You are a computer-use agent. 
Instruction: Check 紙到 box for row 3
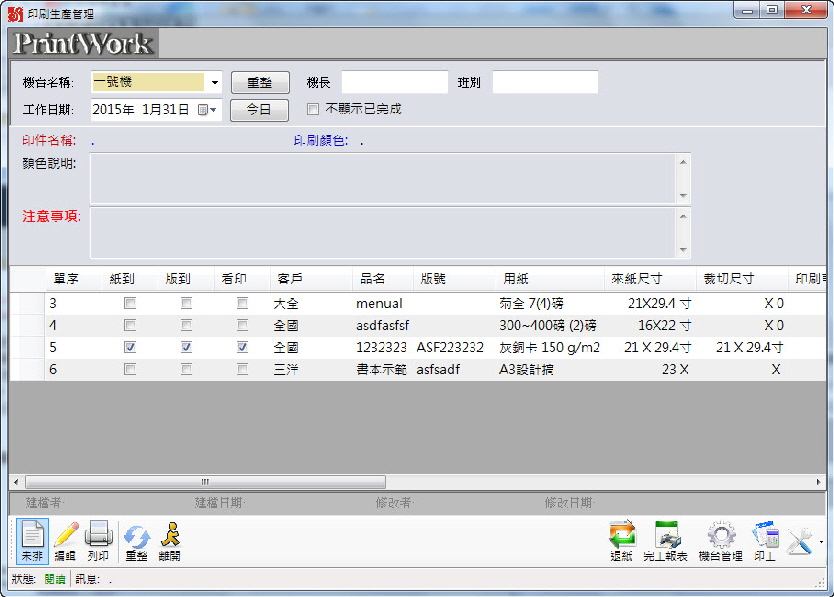[x=130, y=303]
